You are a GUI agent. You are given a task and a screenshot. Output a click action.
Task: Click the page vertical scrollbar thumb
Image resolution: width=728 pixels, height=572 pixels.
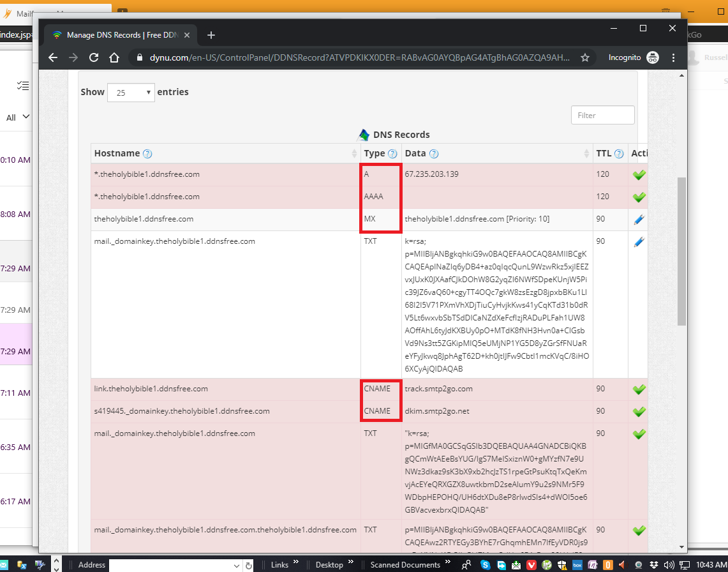681,249
